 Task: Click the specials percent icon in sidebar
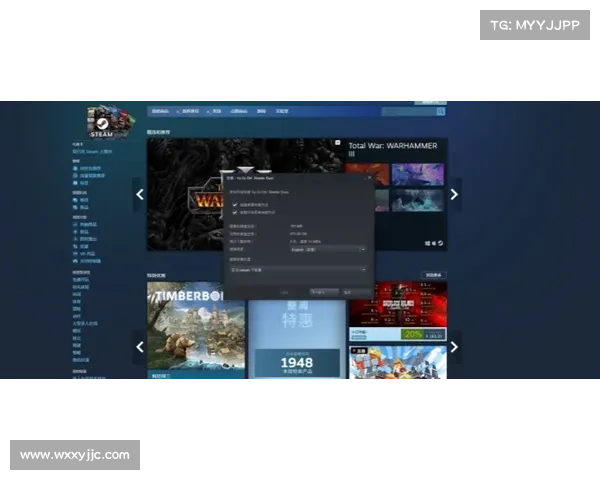click(x=75, y=247)
